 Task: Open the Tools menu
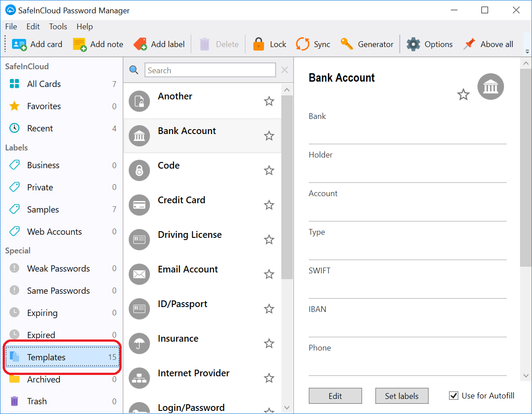click(58, 27)
